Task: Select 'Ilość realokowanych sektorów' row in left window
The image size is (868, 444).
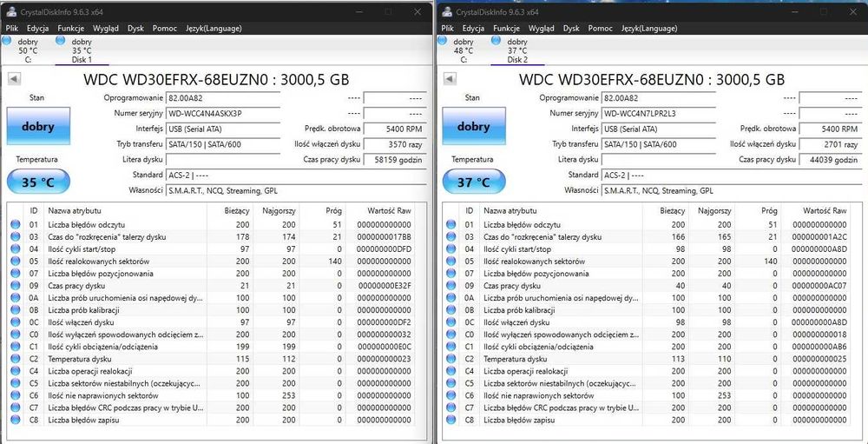Action: click(x=211, y=261)
